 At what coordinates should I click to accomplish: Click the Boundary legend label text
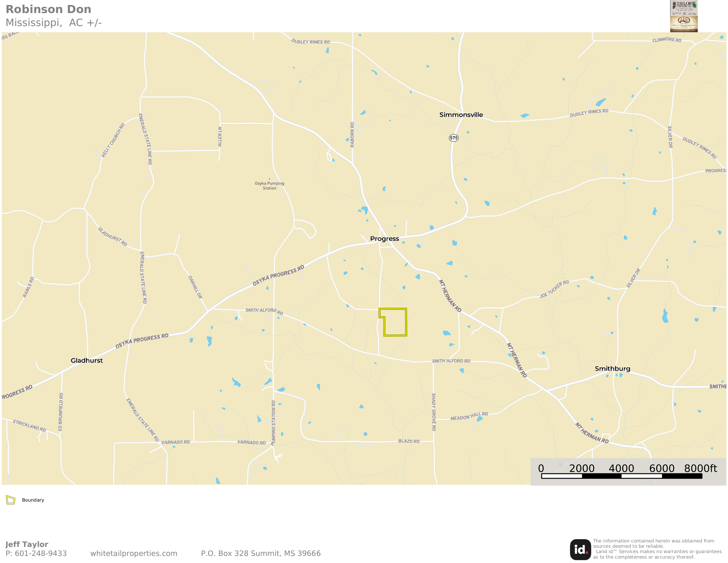click(x=33, y=500)
